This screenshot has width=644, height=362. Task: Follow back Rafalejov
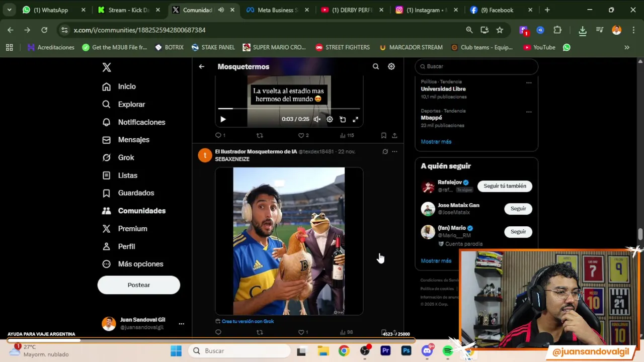(x=505, y=186)
